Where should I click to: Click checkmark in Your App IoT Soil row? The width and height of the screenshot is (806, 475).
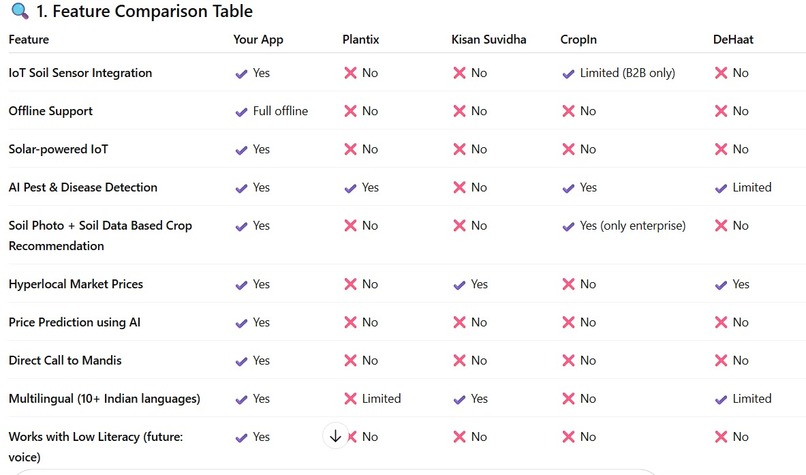point(241,74)
